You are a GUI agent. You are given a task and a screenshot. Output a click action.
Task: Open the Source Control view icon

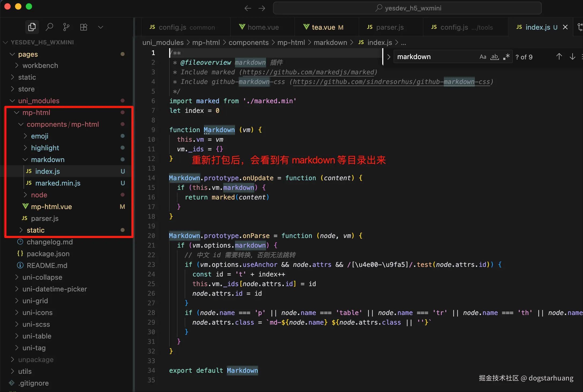click(66, 27)
